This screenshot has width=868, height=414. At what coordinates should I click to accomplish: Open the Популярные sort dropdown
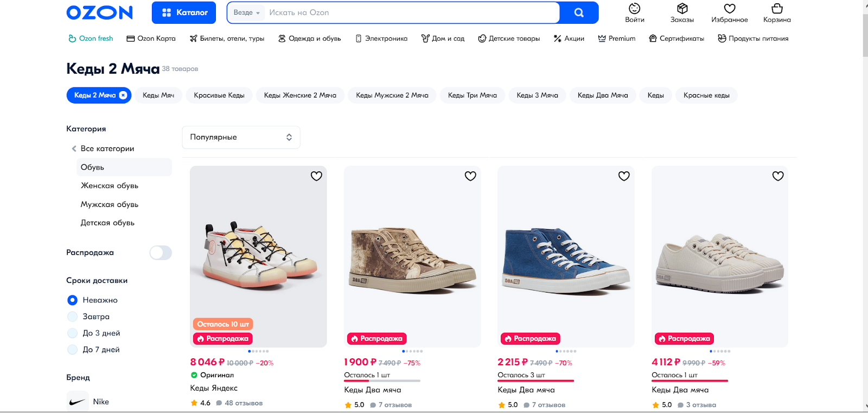[x=241, y=137]
